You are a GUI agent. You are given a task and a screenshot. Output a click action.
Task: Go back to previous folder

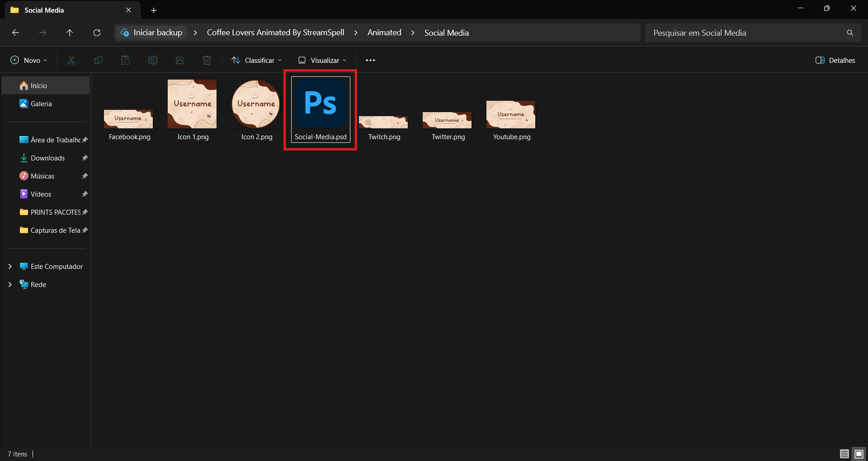pyautogui.click(x=15, y=33)
